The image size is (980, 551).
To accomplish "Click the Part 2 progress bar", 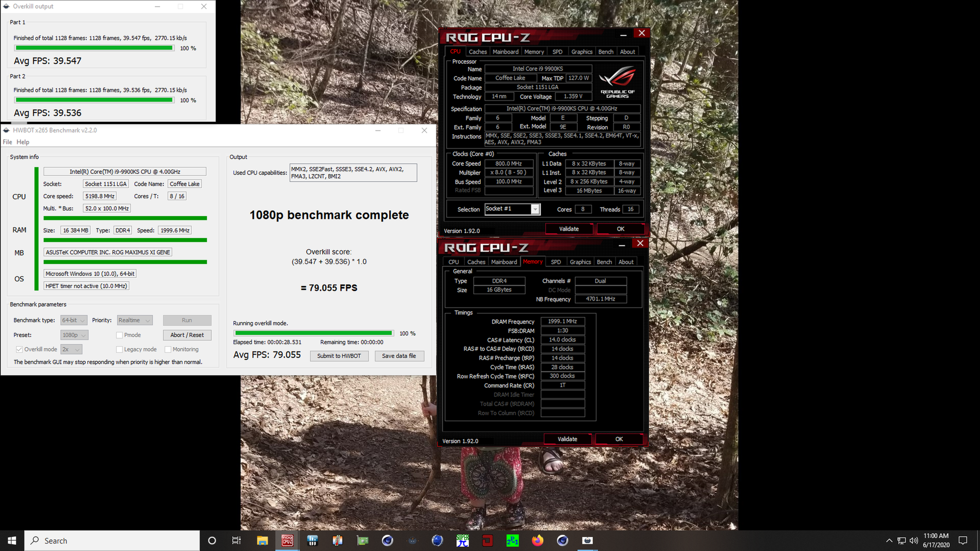I will 94,100.
